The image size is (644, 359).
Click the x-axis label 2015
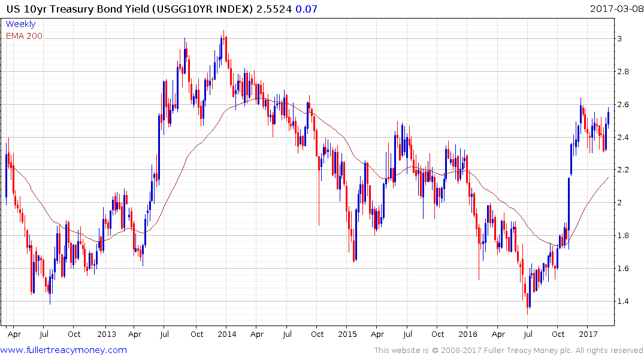(x=347, y=334)
